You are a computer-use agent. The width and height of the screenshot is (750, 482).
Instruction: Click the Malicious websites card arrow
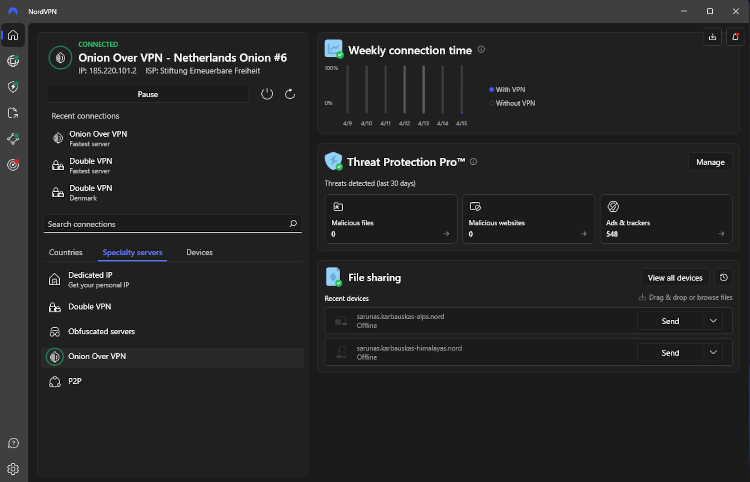[x=583, y=234]
